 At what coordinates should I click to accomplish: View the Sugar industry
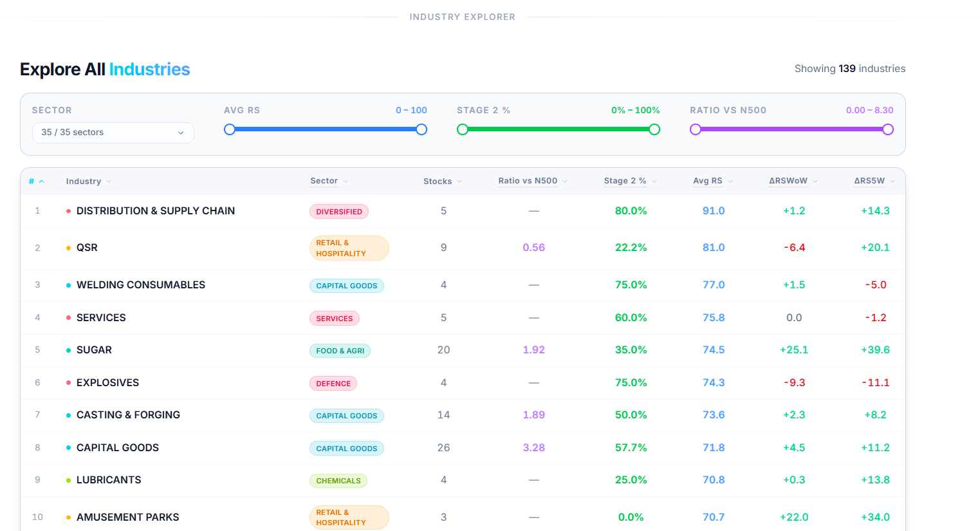click(94, 350)
